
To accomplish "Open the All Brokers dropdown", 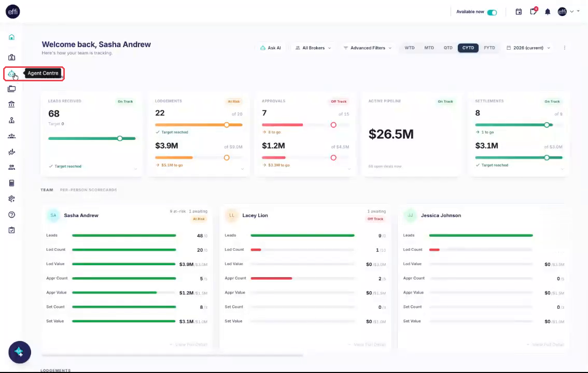I will click(313, 48).
